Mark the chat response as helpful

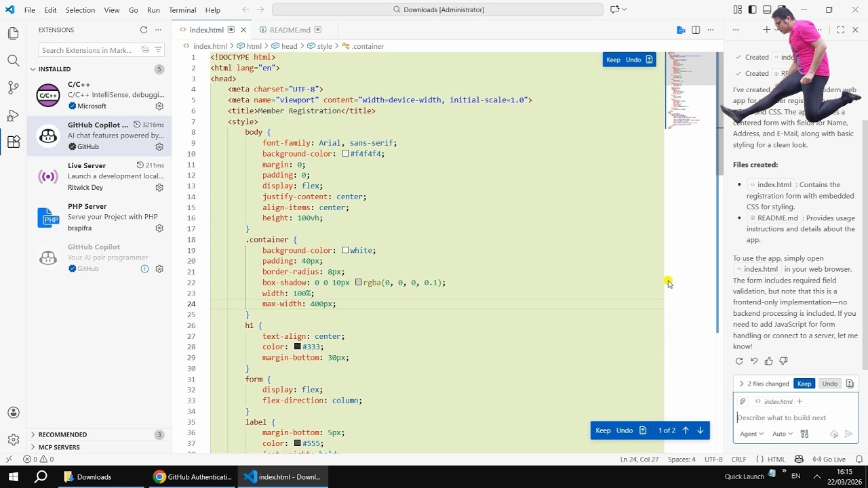click(768, 361)
